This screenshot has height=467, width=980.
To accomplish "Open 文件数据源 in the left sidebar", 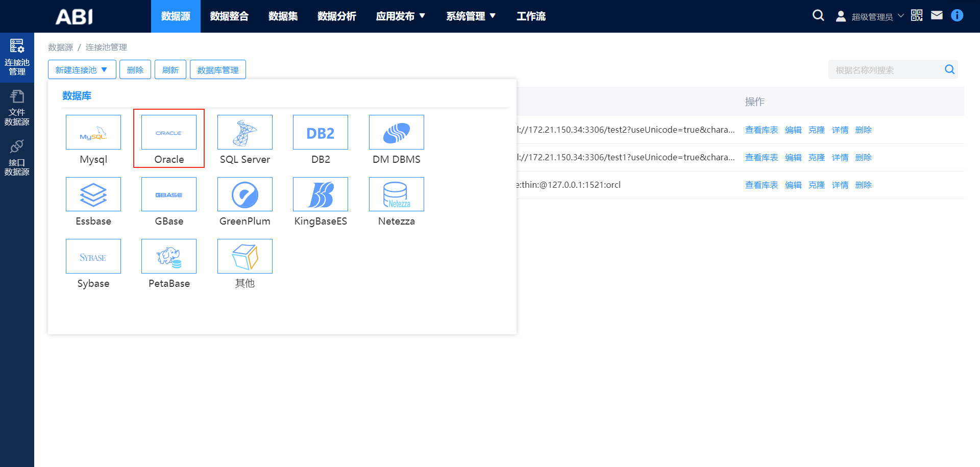I will [x=17, y=108].
